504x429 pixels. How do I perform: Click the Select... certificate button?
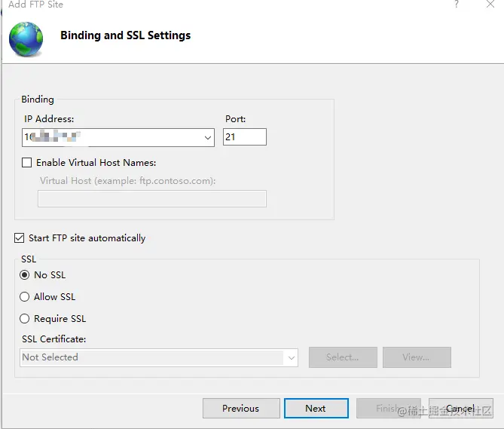343,357
